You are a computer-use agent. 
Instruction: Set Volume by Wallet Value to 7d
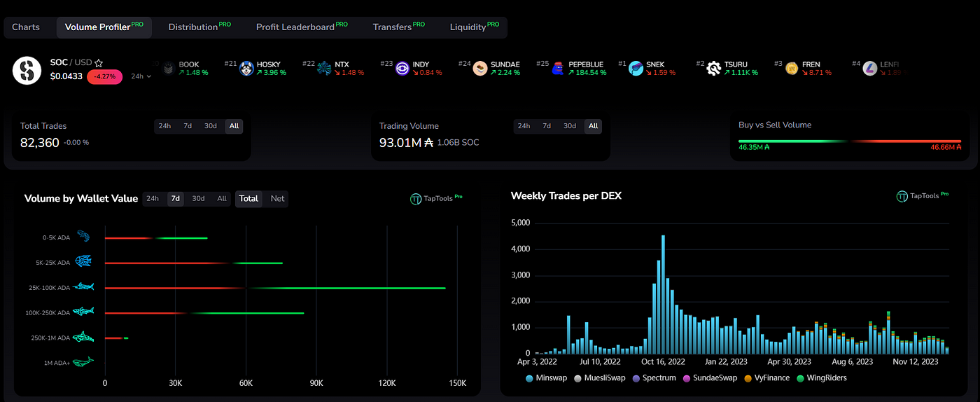point(176,199)
